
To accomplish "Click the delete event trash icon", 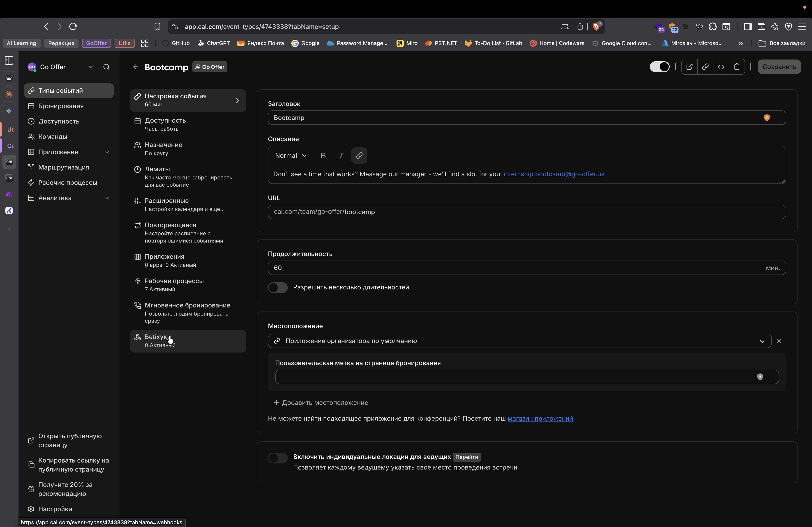I will [x=737, y=67].
